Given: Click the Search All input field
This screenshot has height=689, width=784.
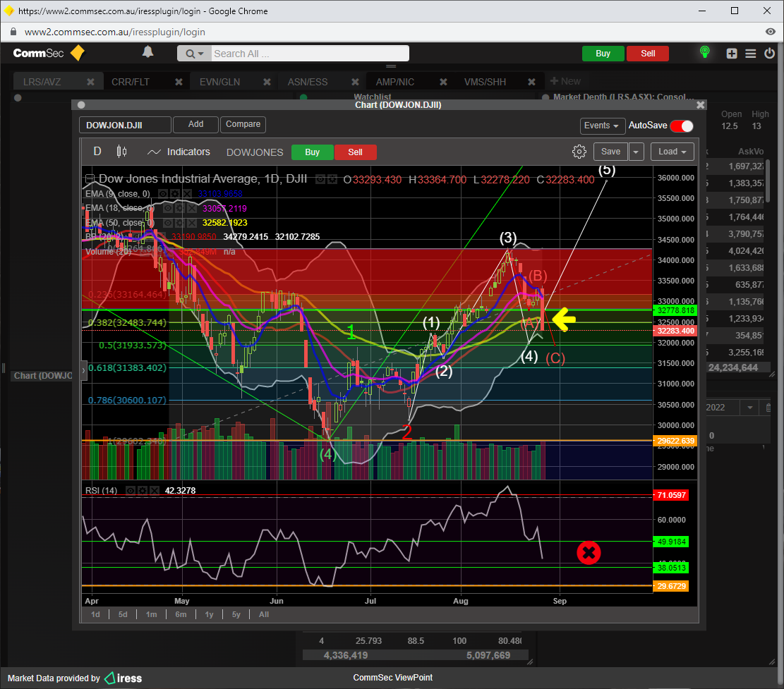Looking at the screenshot, I should (x=310, y=54).
